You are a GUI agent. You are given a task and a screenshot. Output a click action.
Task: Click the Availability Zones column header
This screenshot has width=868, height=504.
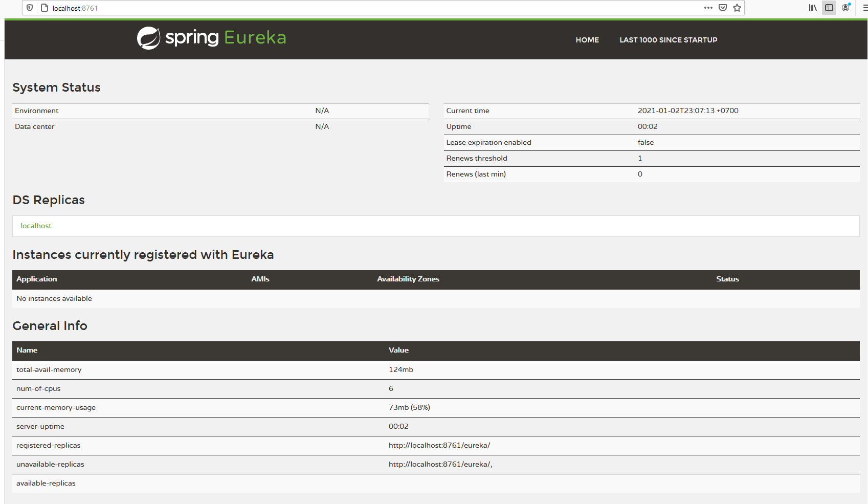coord(408,279)
